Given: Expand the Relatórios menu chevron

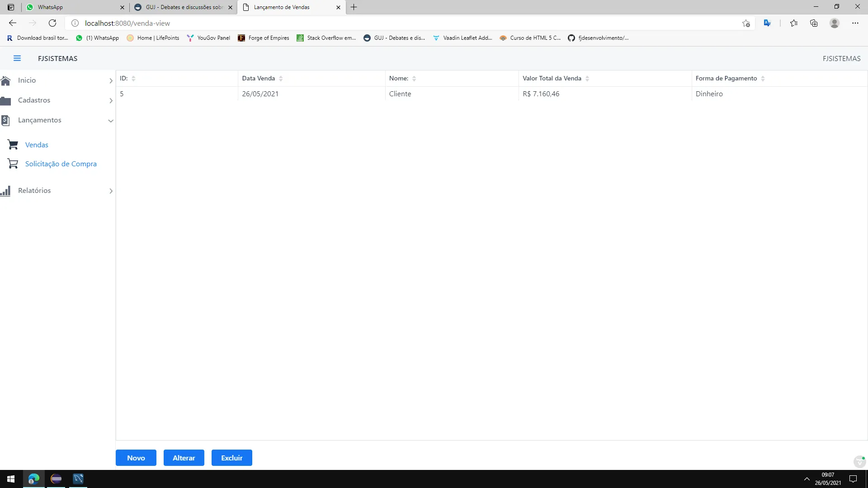Looking at the screenshot, I should [x=111, y=191].
